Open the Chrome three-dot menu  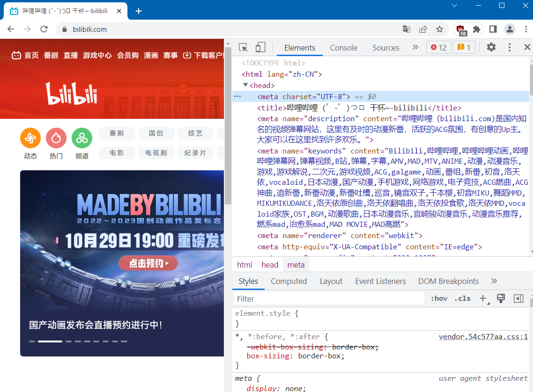[526, 29]
